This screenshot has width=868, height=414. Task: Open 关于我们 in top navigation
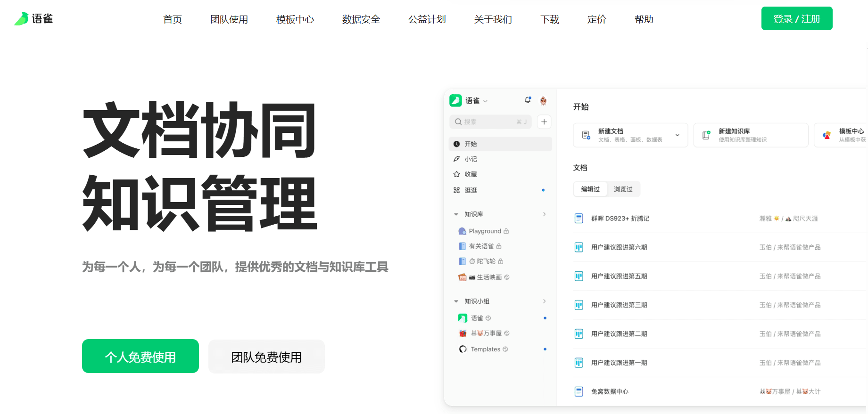click(493, 19)
